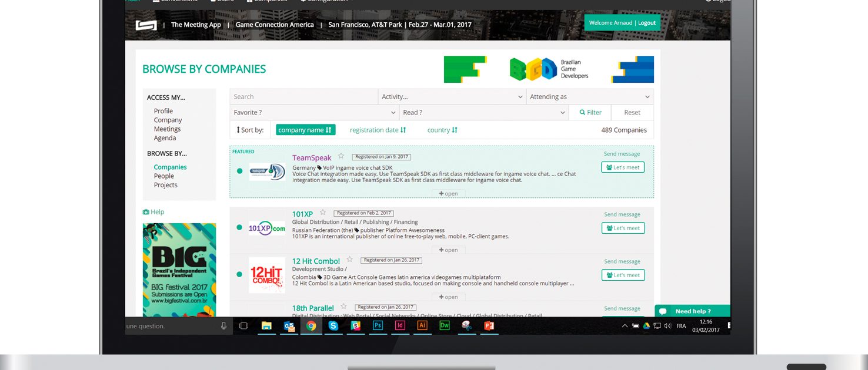Click the green status dot for 12 Hit Combo!
This screenshot has width=868, height=370.
coord(239,274)
